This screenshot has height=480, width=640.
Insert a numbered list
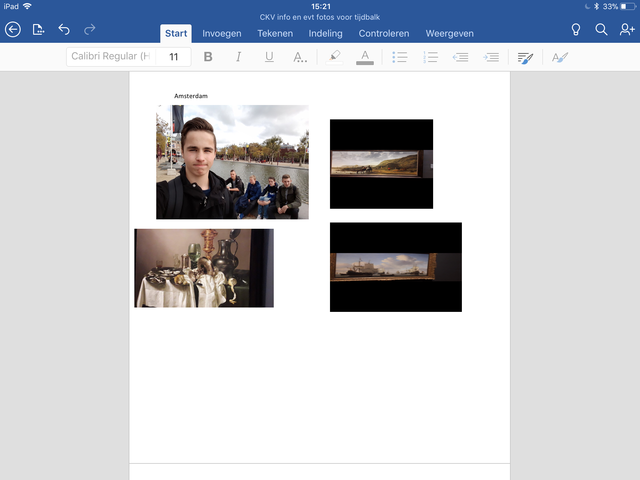430,57
